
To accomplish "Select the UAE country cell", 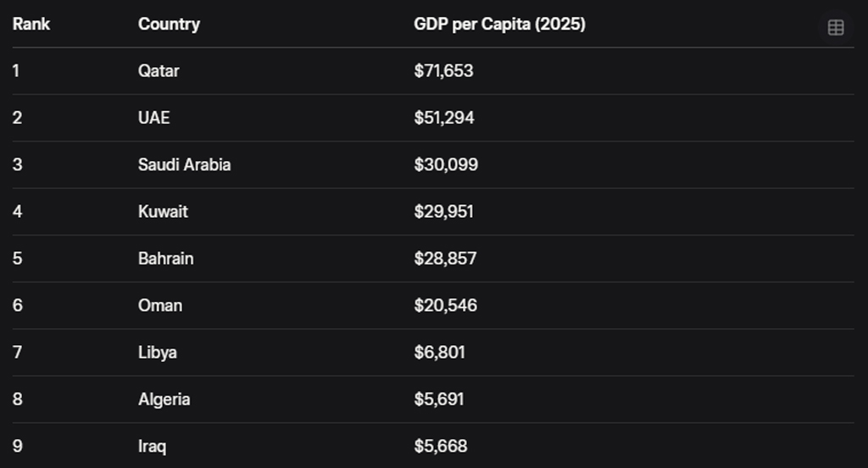I will (153, 117).
